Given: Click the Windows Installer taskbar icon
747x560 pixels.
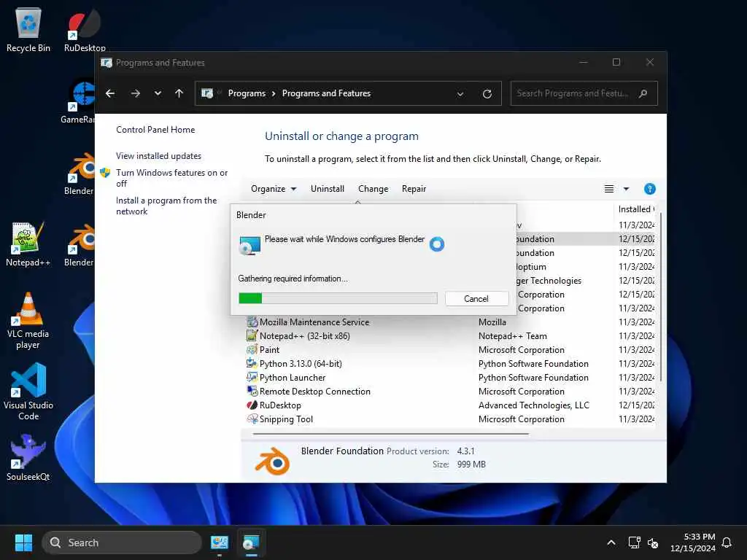Looking at the screenshot, I should pyautogui.click(x=251, y=542).
